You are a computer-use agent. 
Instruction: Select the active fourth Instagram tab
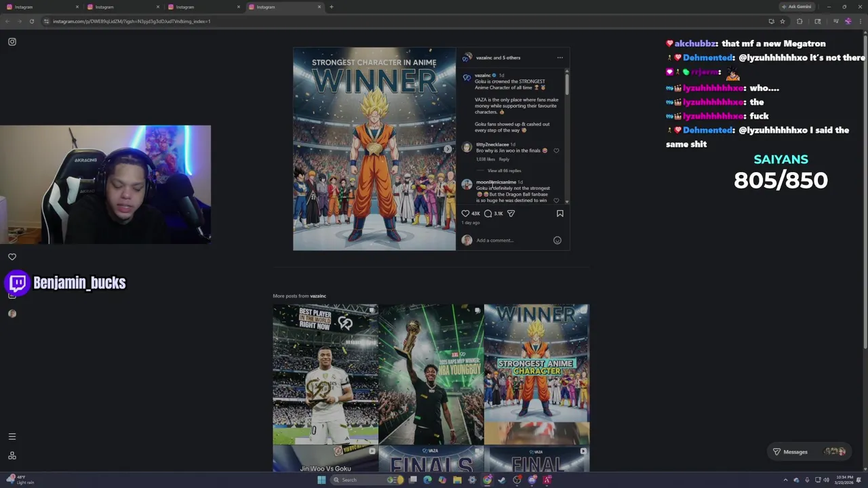pos(284,7)
